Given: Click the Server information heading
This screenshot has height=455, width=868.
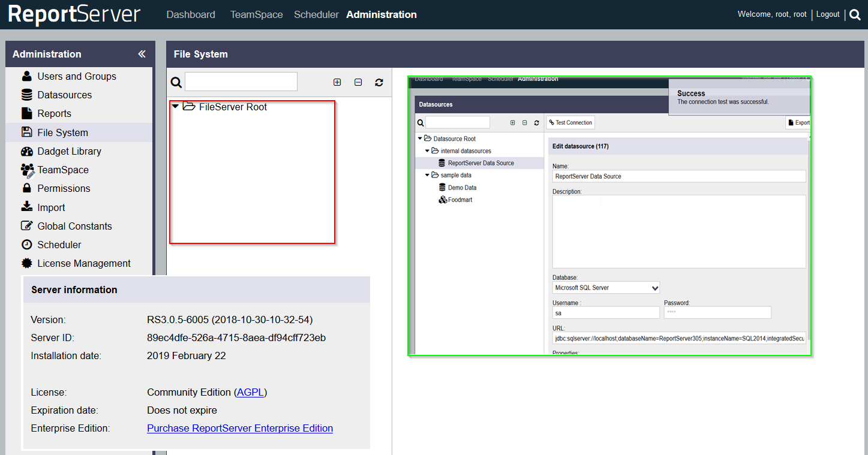Looking at the screenshot, I should click(74, 290).
